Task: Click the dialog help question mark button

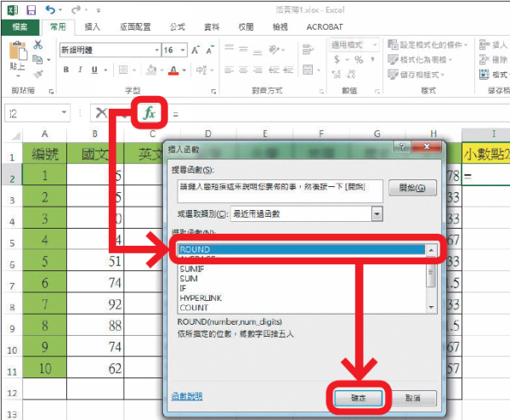Action: click(402, 147)
